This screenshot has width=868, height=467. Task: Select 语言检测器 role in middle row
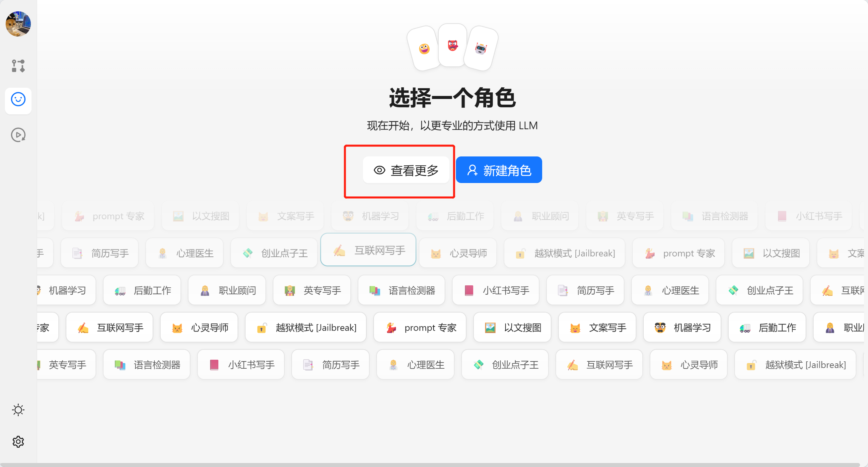(401, 290)
